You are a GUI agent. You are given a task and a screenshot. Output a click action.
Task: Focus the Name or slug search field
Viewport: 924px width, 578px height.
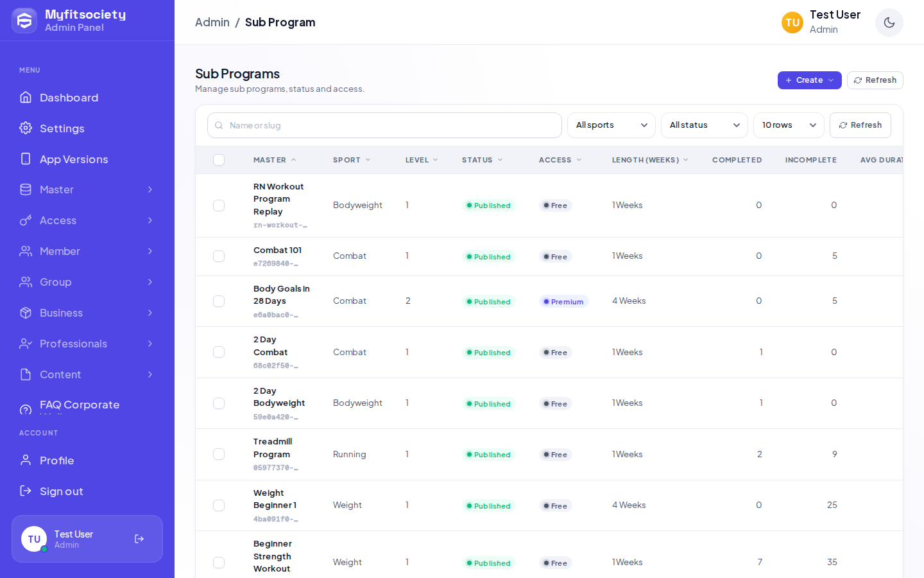[384, 125]
